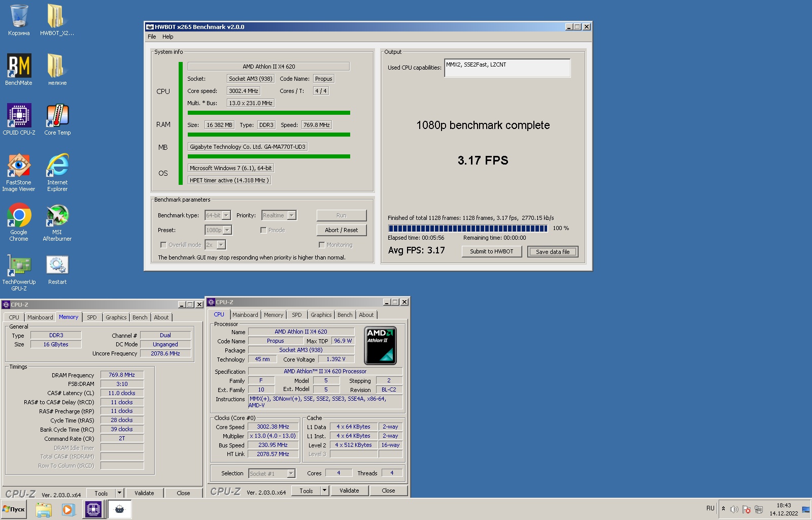Expand Tools dropdown arrow in right CPU-Z

click(x=325, y=491)
